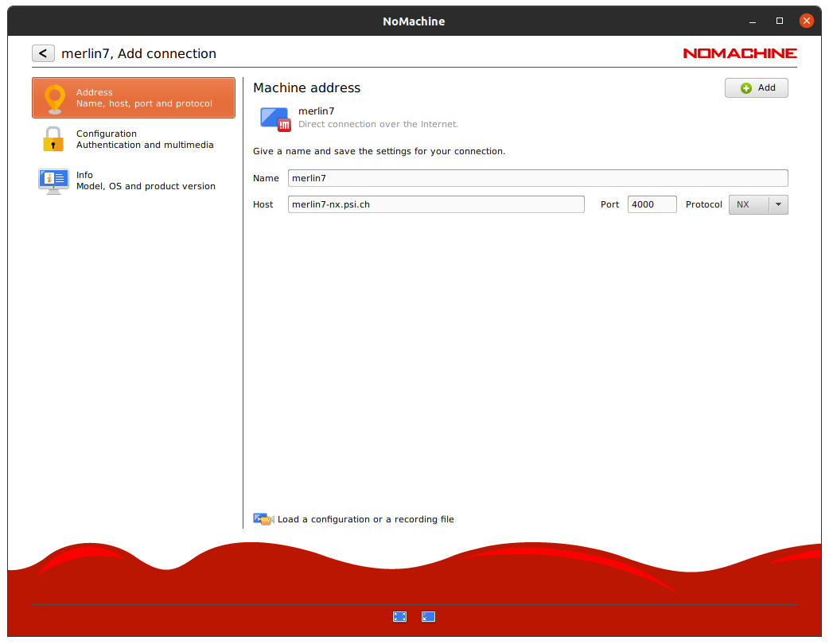Click the load configuration file icon
This screenshot has height=644, width=829.
coord(263,518)
